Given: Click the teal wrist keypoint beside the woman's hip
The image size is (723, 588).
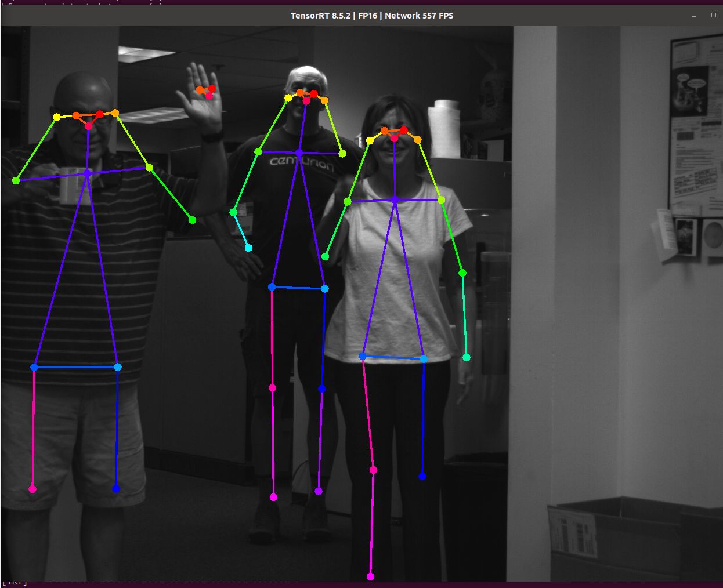Looking at the screenshot, I should [x=466, y=357].
